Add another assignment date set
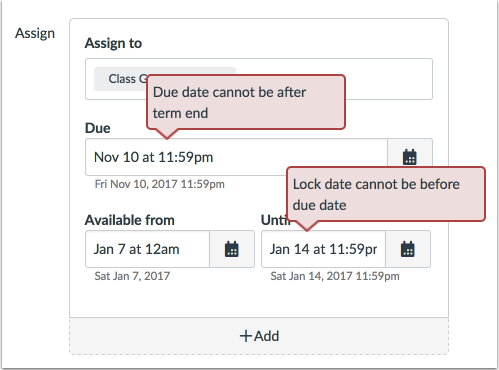 click(259, 336)
